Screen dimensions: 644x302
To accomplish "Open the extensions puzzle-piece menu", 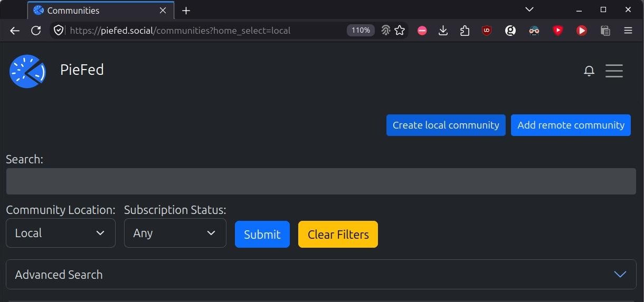I will (x=465, y=31).
